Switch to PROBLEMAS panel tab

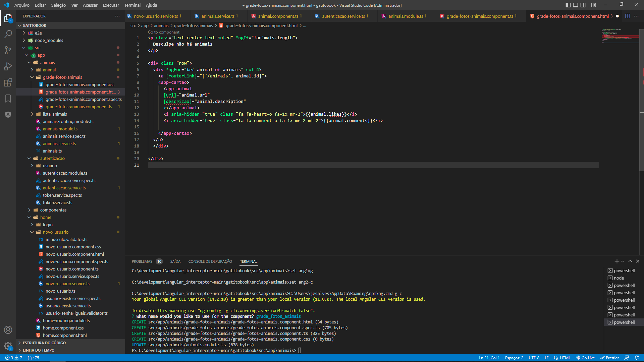pos(142,261)
